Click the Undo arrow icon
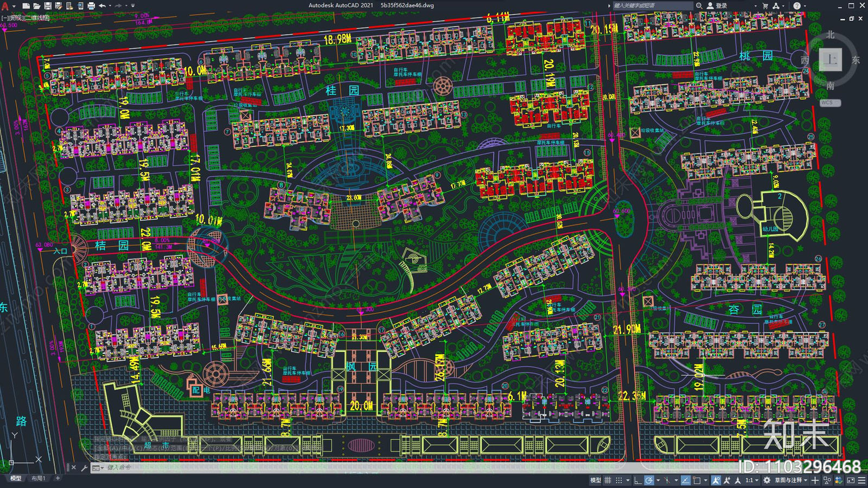 pyautogui.click(x=102, y=5)
